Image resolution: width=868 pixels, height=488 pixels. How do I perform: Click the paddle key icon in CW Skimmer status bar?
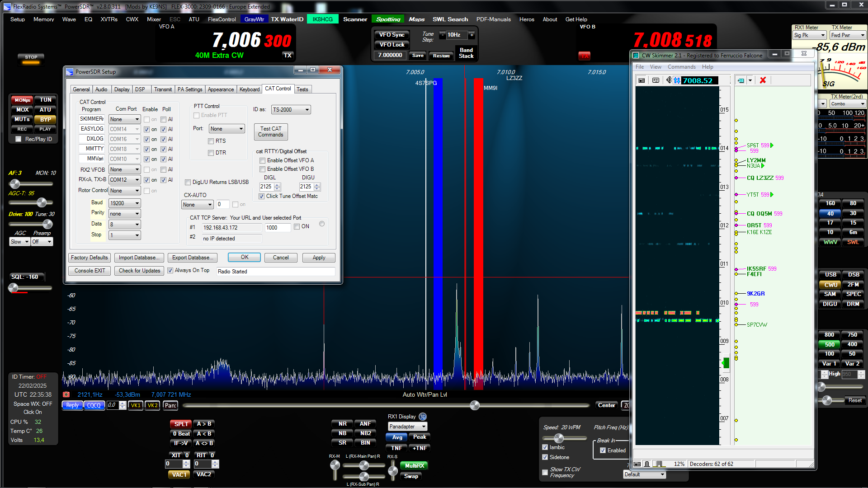click(647, 464)
